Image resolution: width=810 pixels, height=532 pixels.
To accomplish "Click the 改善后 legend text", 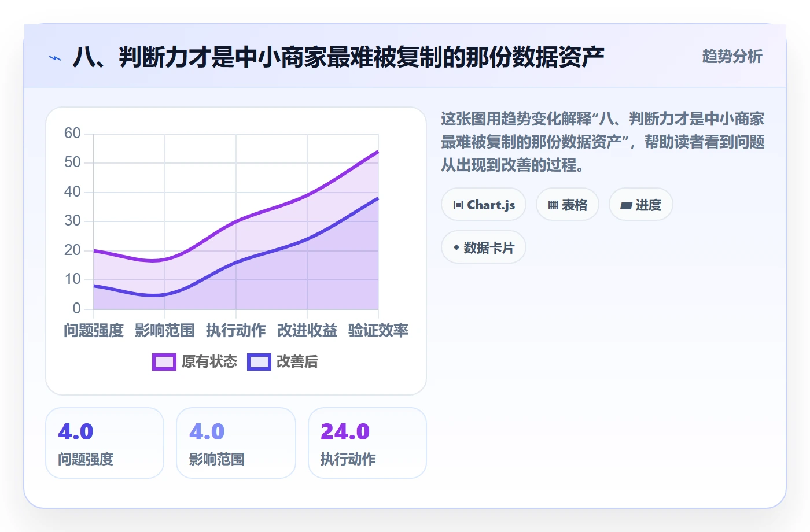I will pos(297,362).
